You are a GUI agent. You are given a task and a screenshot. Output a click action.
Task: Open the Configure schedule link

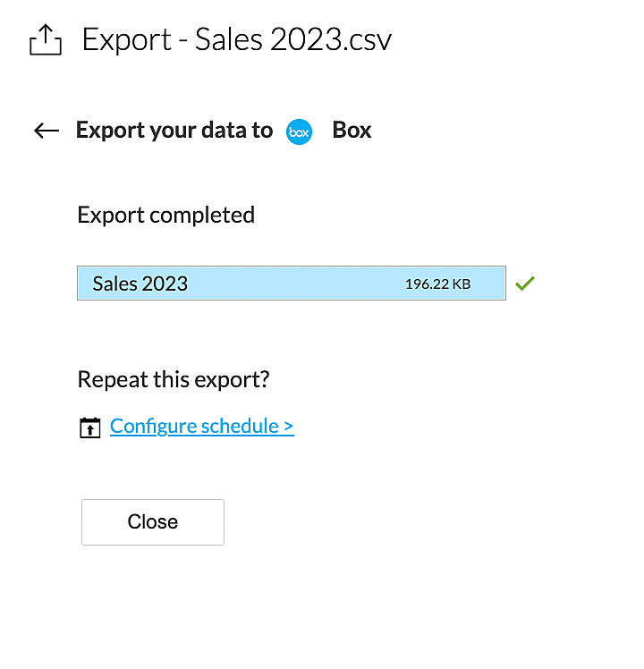click(201, 426)
